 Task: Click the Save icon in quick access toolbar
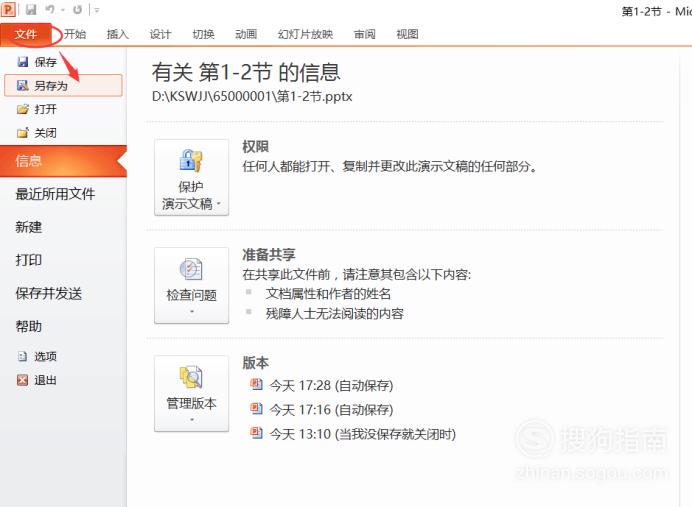pos(31,9)
